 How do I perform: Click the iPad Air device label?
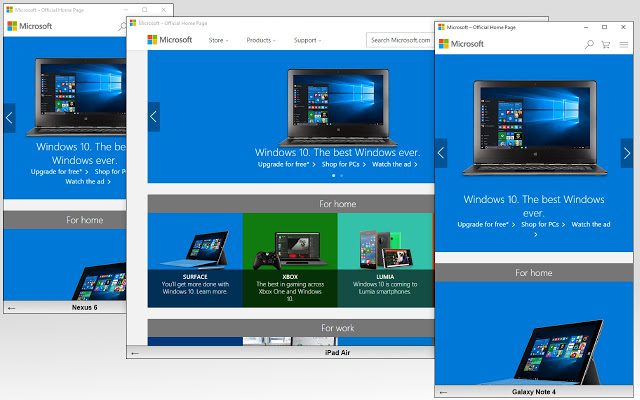click(338, 353)
